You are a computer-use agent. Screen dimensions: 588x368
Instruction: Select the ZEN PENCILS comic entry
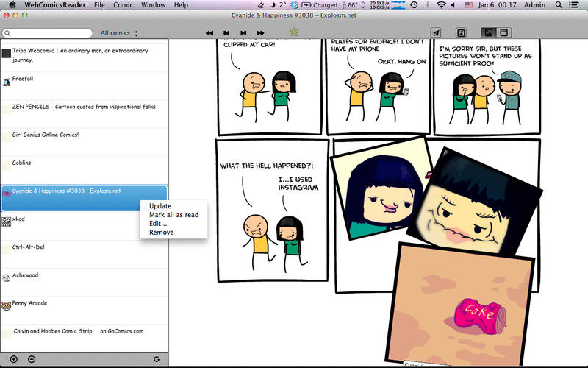point(85,114)
